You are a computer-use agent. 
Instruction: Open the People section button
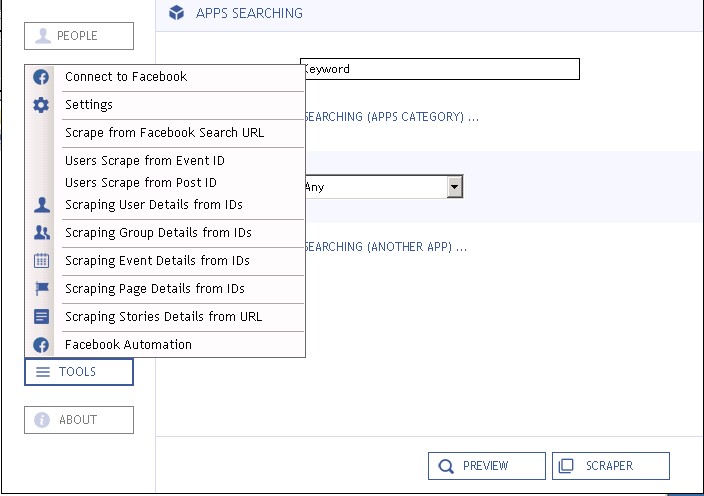(x=79, y=36)
